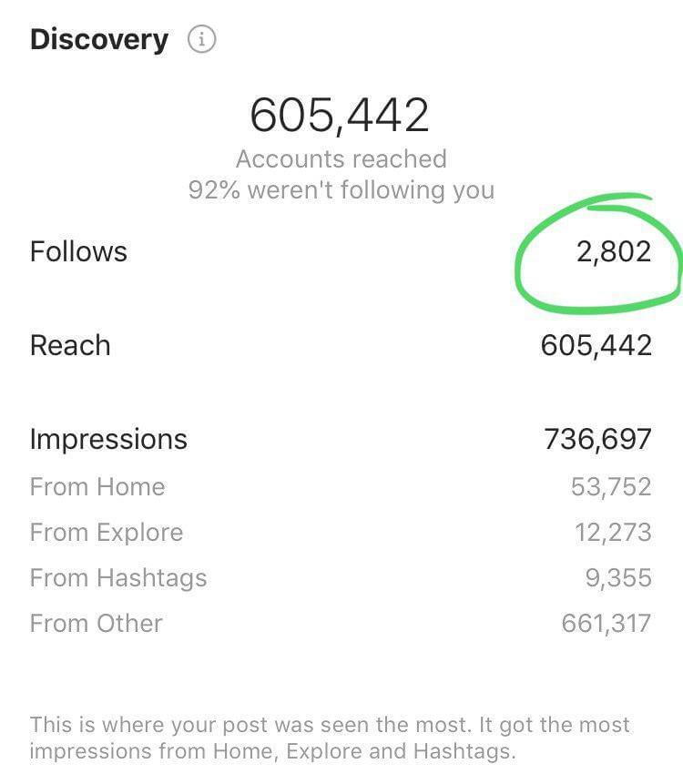Viewport: 683px width, 784px height.
Task: Tap the From Hashtags label
Action: [118, 578]
